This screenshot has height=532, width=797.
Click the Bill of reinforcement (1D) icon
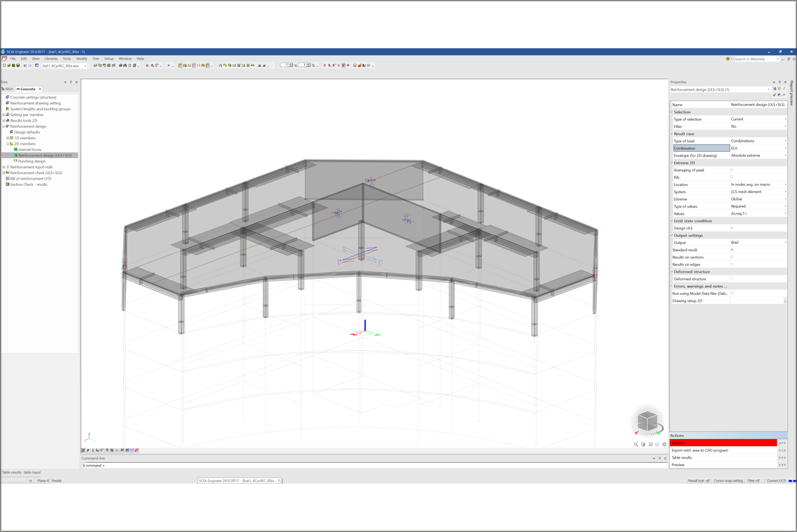pos(8,178)
